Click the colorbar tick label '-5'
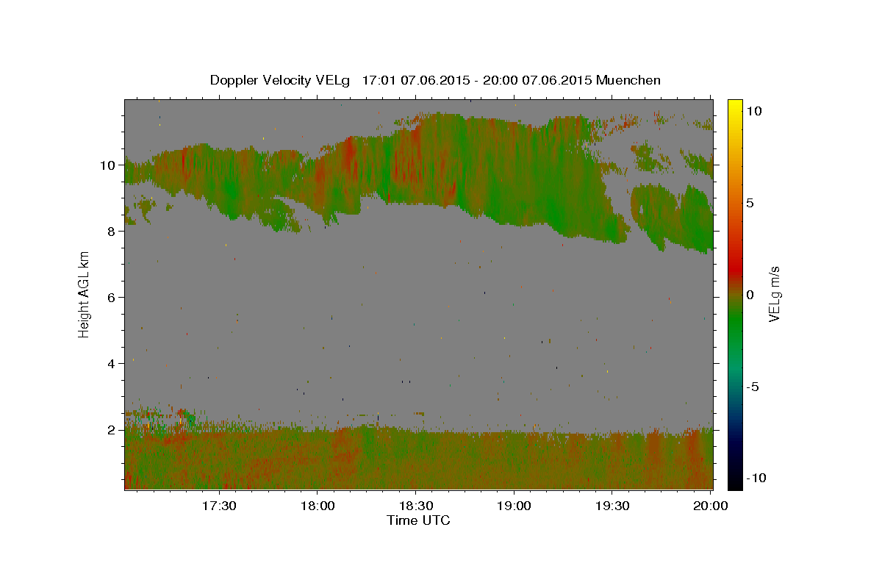Image resolution: width=882 pixels, height=588 pixels. point(753,387)
